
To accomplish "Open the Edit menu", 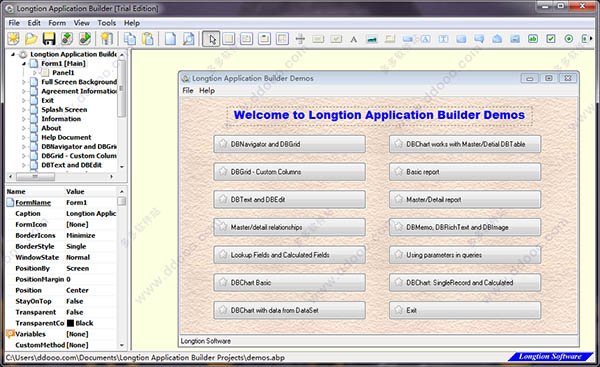I will click(34, 23).
